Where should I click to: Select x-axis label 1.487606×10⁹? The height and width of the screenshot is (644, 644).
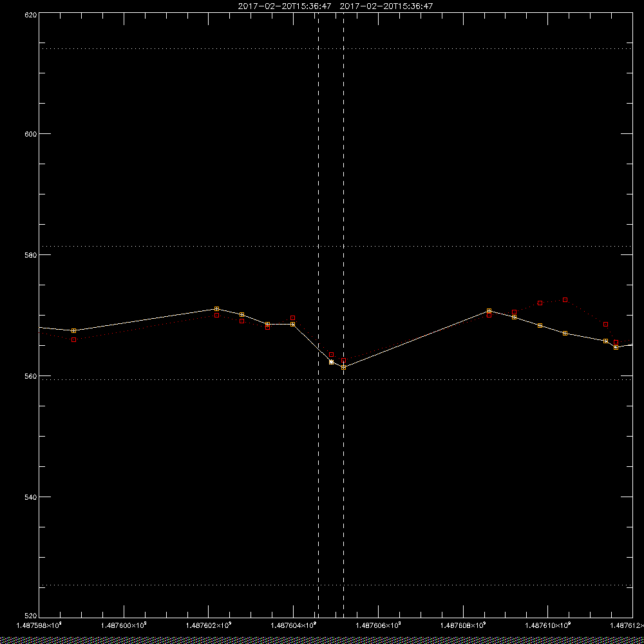click(x=378, y=625)
